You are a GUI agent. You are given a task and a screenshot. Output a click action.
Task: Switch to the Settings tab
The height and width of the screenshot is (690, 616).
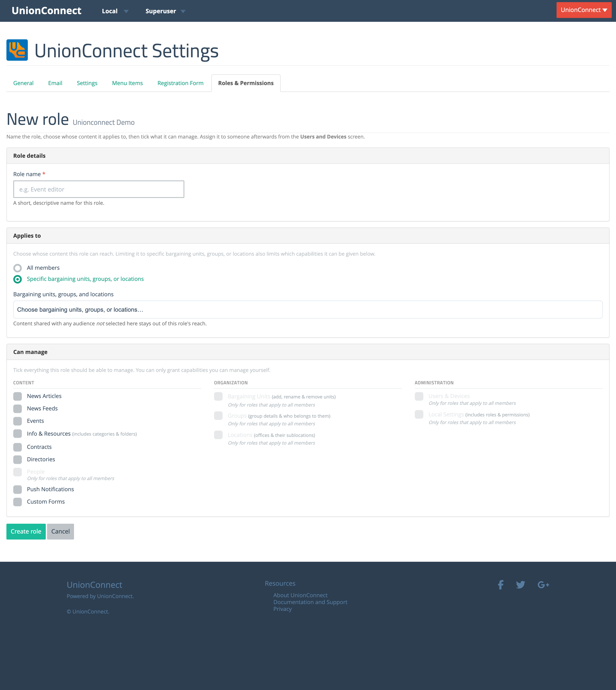pos(87,83)
